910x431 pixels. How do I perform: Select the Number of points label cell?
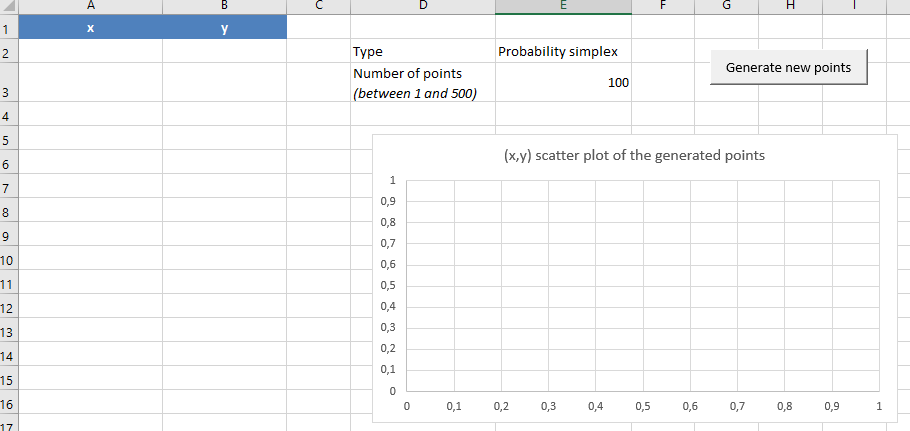[422, 82]
